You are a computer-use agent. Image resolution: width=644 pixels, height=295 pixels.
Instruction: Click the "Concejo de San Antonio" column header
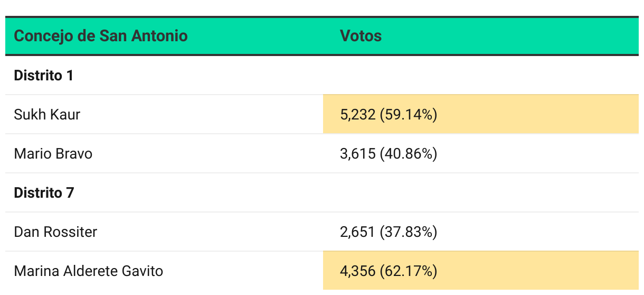pos(101,36)
